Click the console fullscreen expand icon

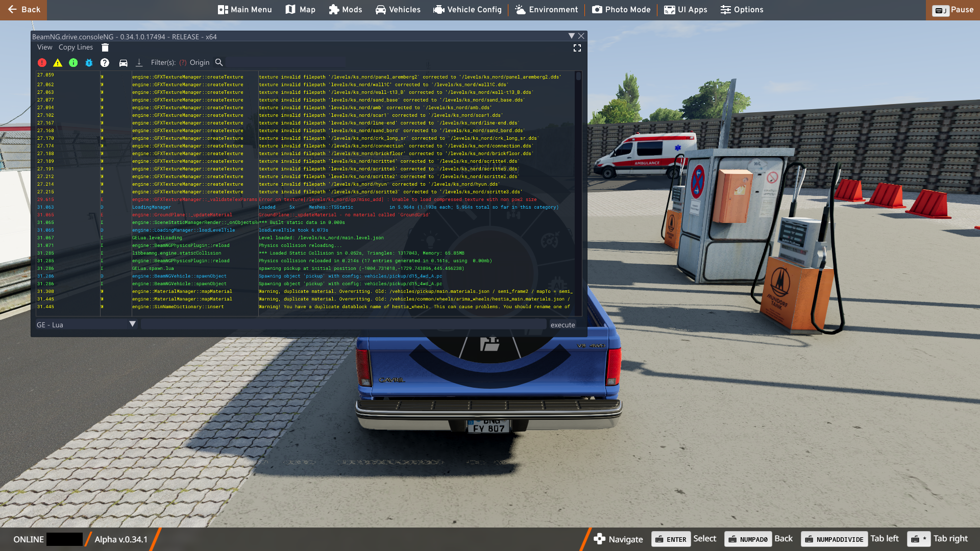(577, 48)
